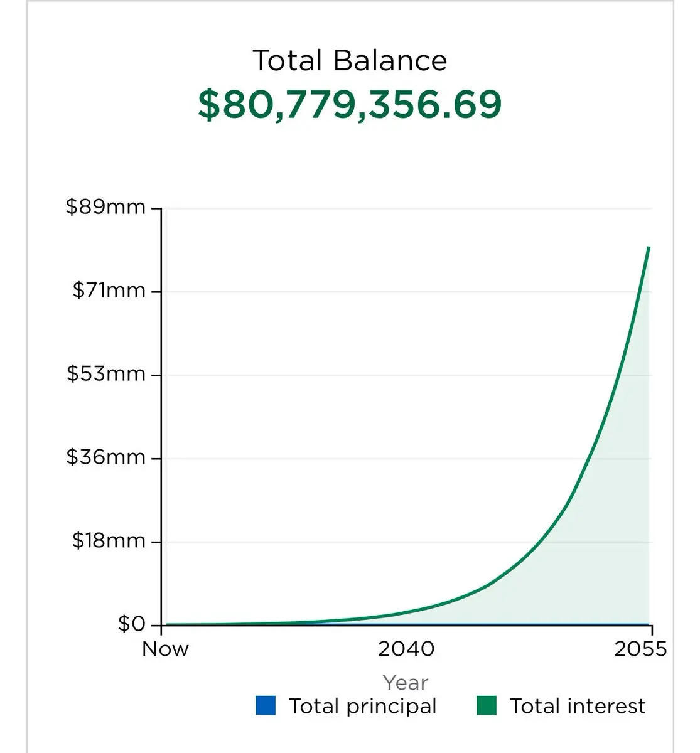This screenshot has height=753, width=700.
Task: Click the $36mm y-axis label
Action: coord(106,457)
